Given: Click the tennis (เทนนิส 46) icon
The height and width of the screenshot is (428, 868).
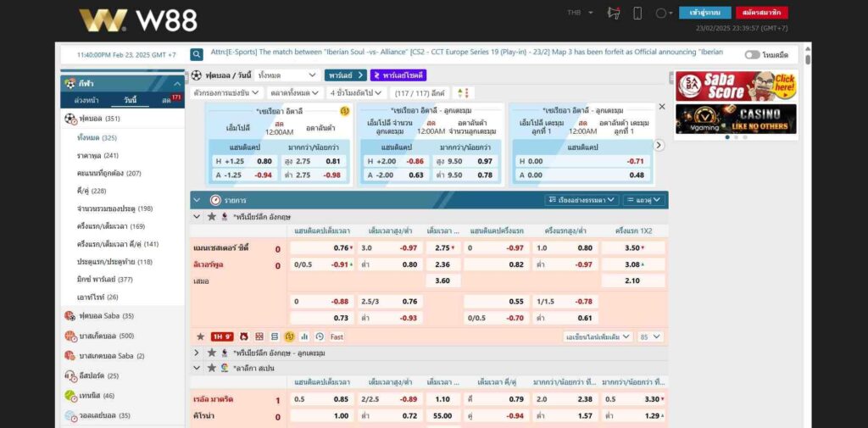Looking at the screenshot, I should [x=70, y=396].
